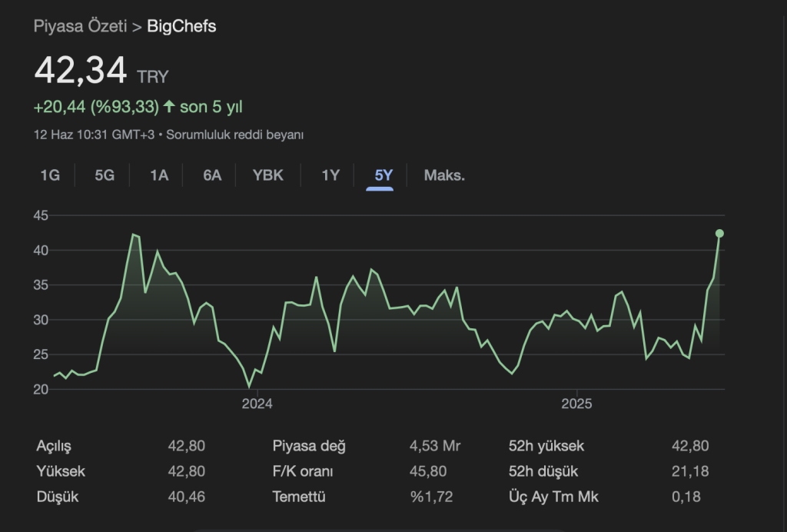Click the chart's latest price dot
This screenshot has height=532, width=787.
click(x=719, y=233)
